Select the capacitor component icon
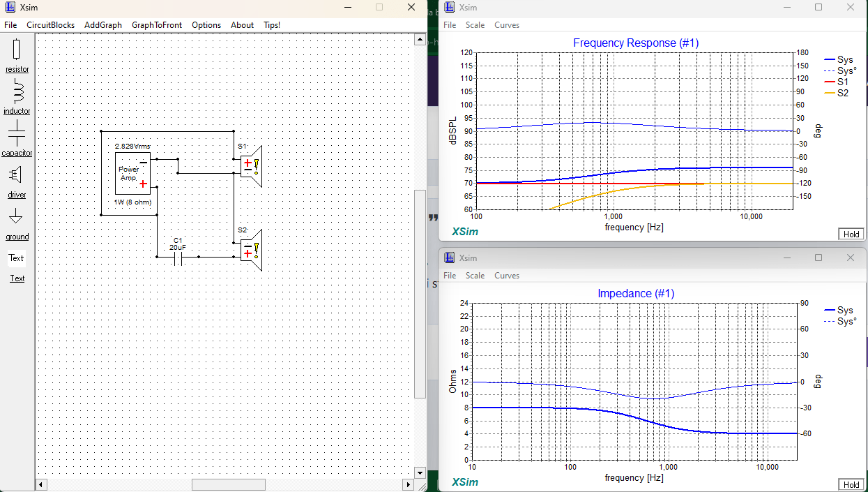Image resolution: width=868 pixels, height=492 pixels. click(x=17, y=133)
